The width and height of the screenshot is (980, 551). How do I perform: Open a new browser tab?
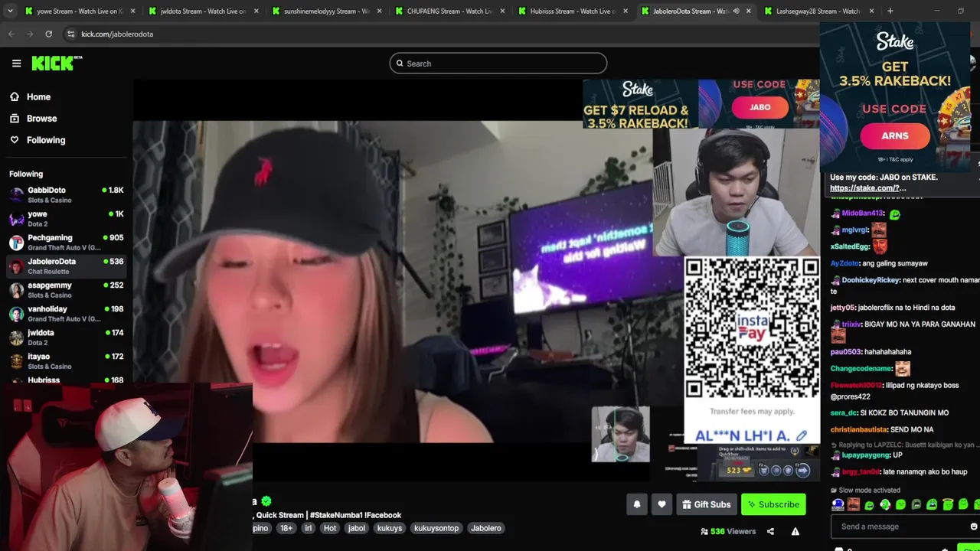coord(890,11)
